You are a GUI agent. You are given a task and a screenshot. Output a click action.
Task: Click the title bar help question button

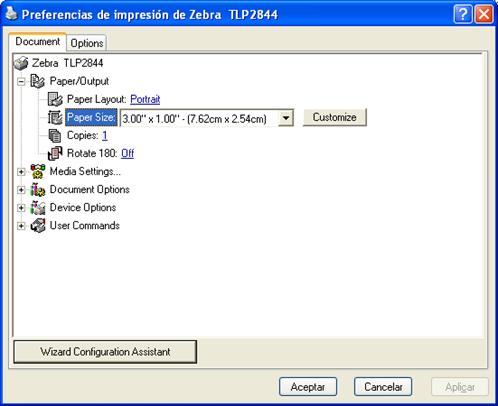463,14
